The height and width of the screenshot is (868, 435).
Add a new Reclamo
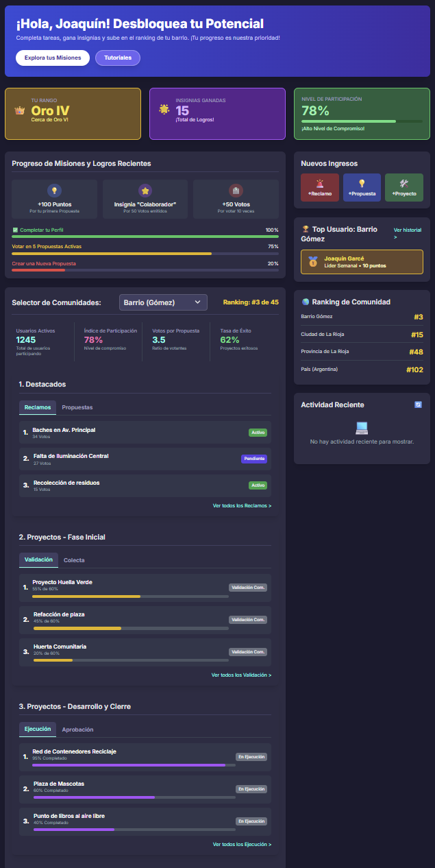320,187
